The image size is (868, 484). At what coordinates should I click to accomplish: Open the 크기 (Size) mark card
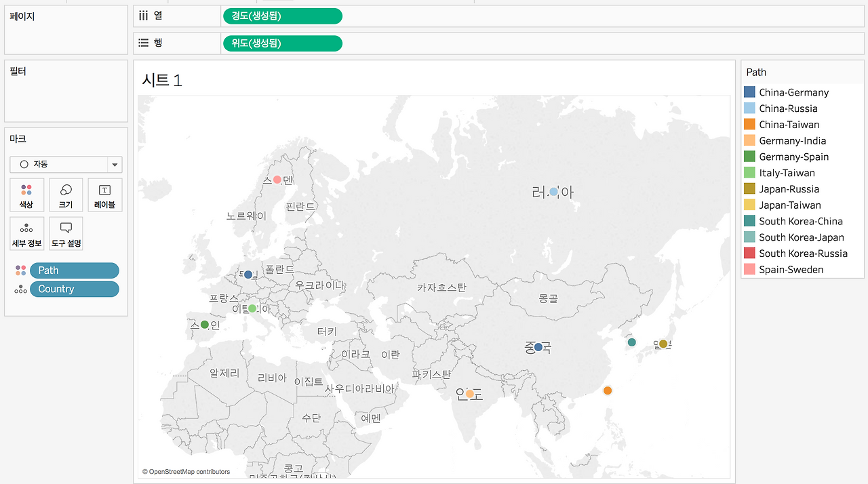click(x=66, y=195)
